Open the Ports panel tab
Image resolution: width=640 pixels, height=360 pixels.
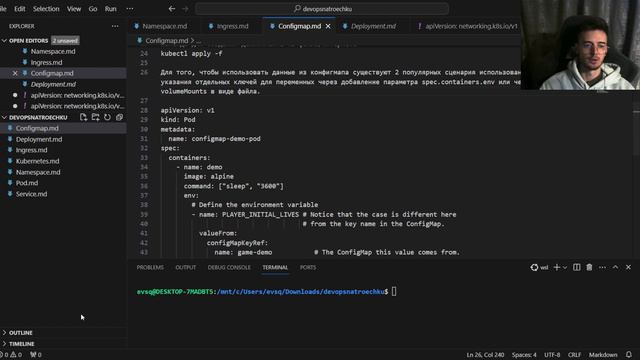(308, 267)
